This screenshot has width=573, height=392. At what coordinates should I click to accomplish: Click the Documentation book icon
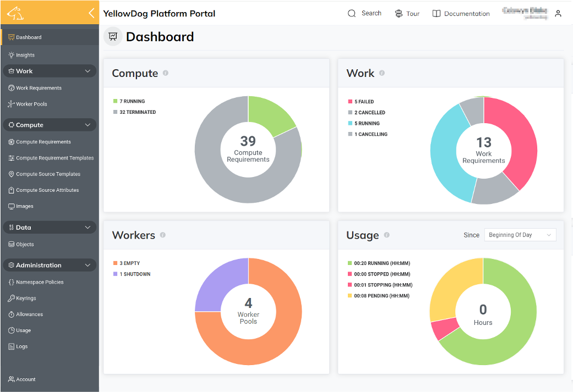436,14
